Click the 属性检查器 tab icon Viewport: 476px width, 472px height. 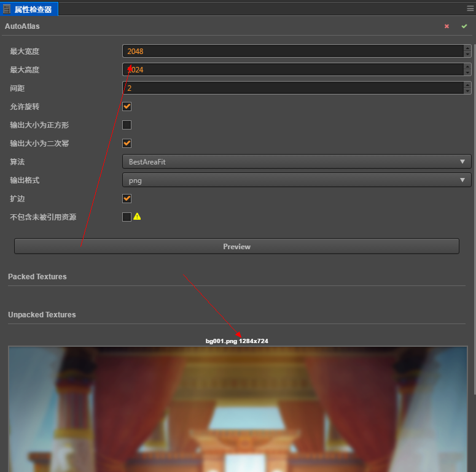(7, 9)
